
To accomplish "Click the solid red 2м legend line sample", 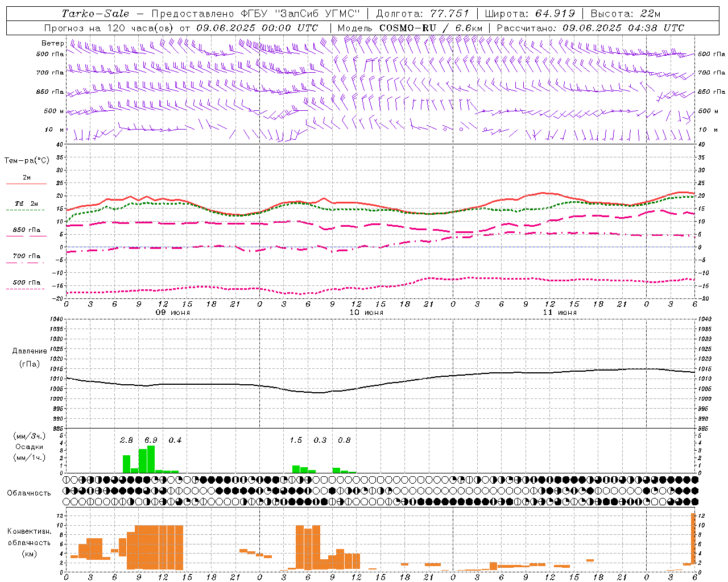I will tap(26, 184).
